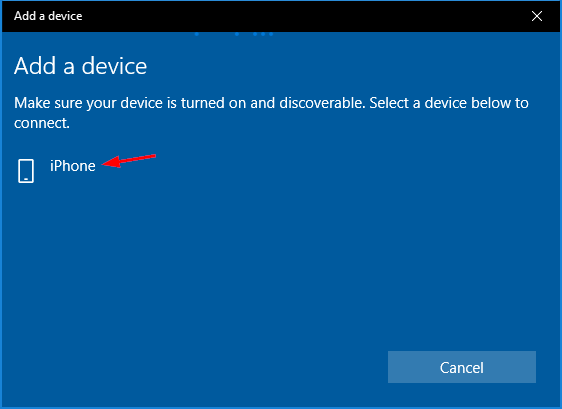Tap the smartphone outline beside iPhone
Viewport: 562px width, 409px height.
pyautogui.click(x=26, y=171)
